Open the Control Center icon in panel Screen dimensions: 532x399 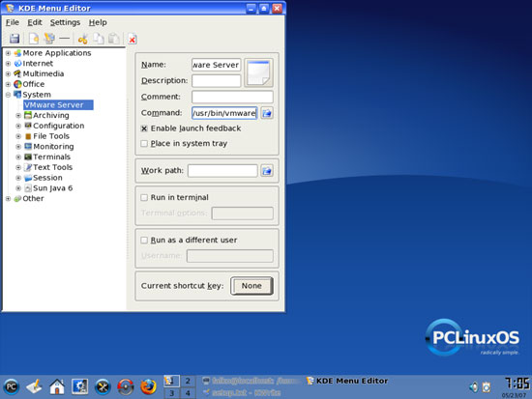point(80,386)
